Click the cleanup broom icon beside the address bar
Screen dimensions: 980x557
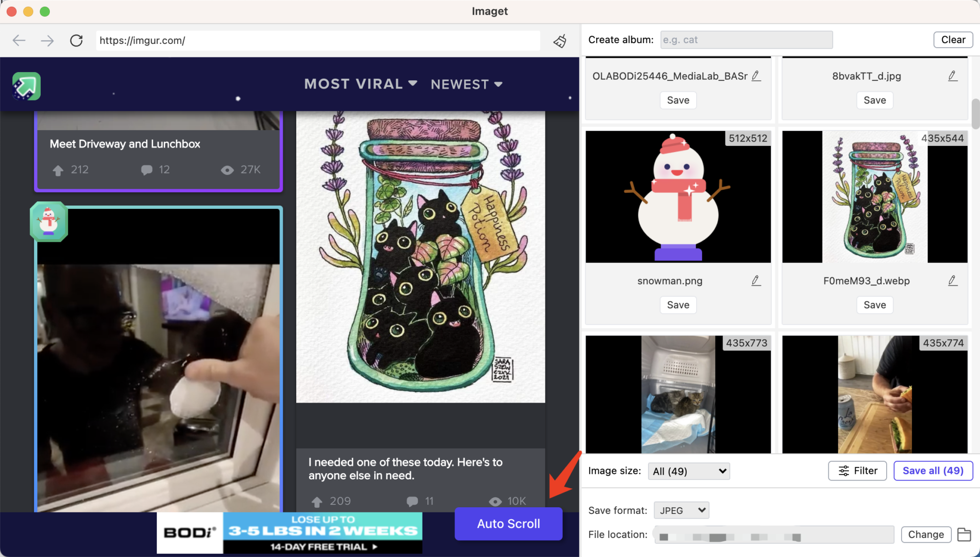[560, 41]
